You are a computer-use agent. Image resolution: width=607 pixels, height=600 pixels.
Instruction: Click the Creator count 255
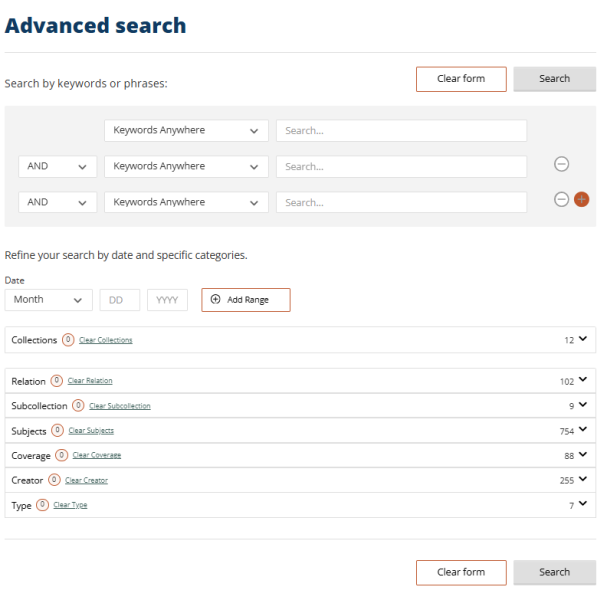567,481
